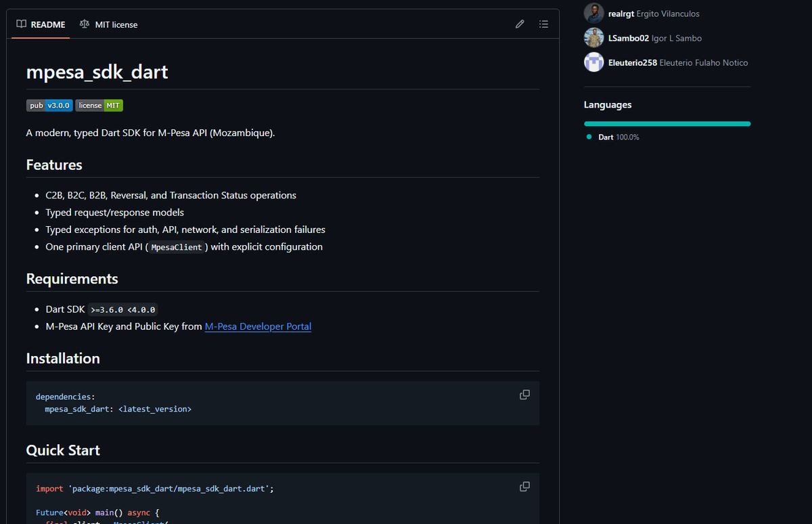812x524 pixels.
Task: Click the book icon beside README
Action: (x=22, y=24)
